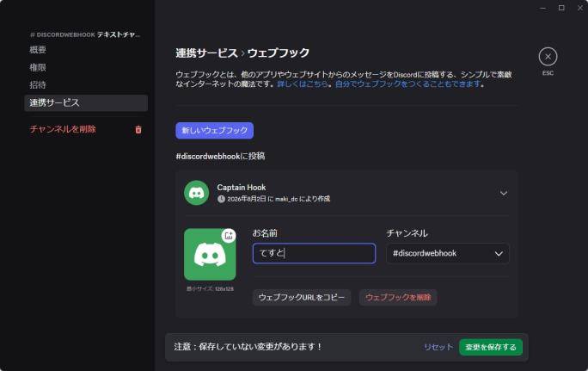Click the upload image icon on avatar
588x371 pixels.
point(229,236)
